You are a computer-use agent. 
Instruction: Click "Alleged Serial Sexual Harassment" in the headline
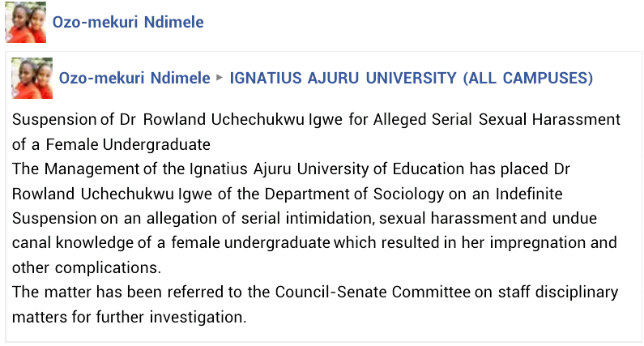(497, 120)
